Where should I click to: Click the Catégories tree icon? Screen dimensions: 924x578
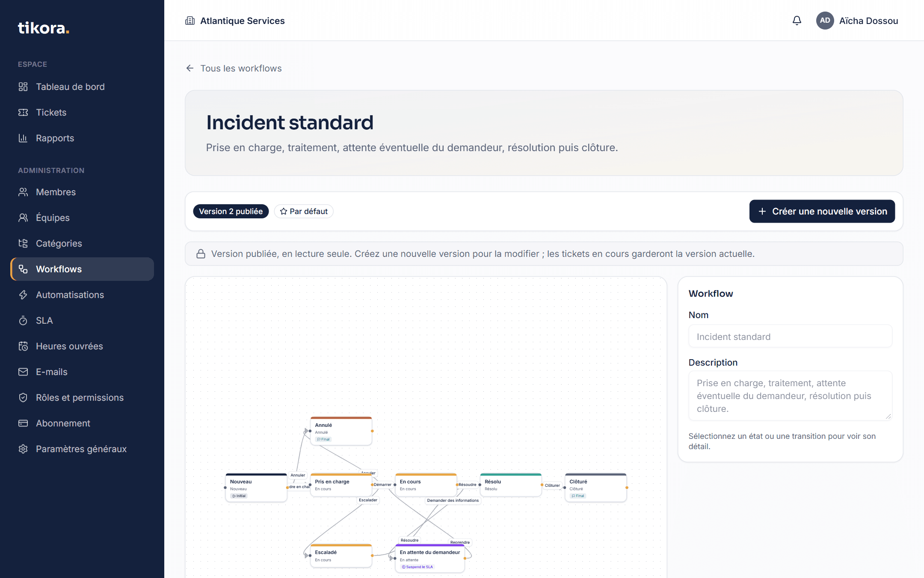pyautogui.click(x=23, y=243)
